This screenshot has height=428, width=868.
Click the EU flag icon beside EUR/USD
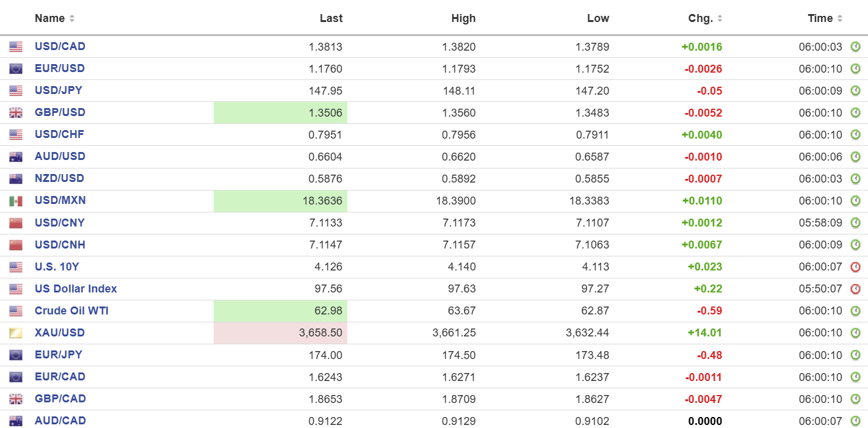[16, 69]
